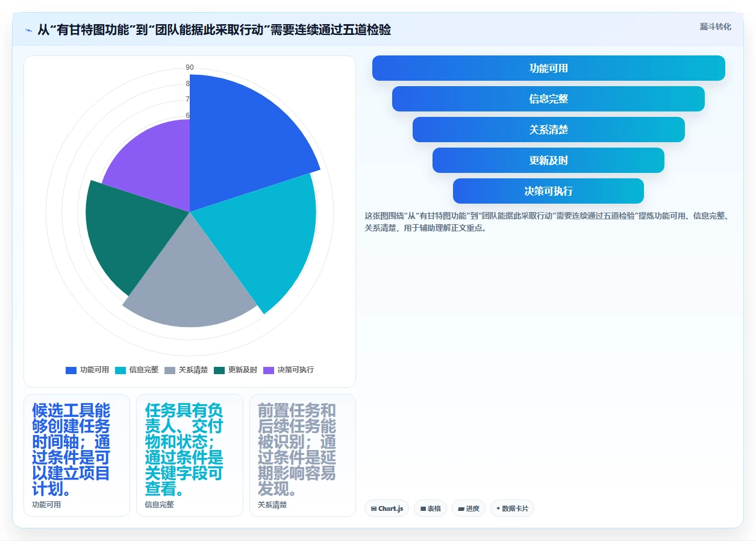The height and width of the screenshot is (541, 756).
Task: Toggle the 决策可执行 legend entry
Action: pos(288,370)
